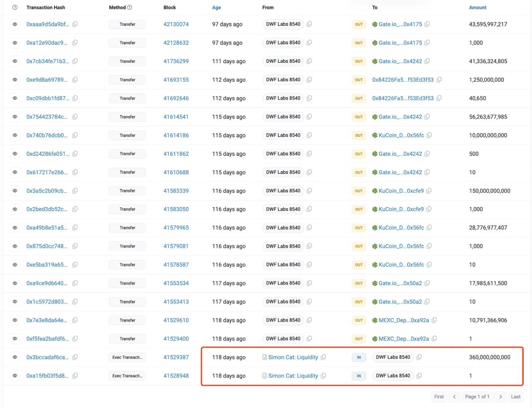Sort by Amount column header

coord(478,7)
